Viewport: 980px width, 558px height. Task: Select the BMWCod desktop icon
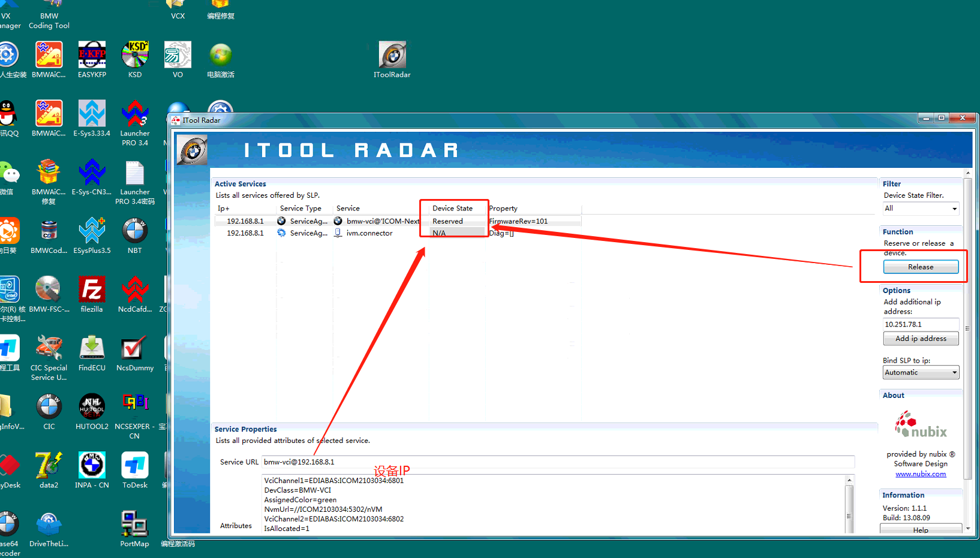49,236
